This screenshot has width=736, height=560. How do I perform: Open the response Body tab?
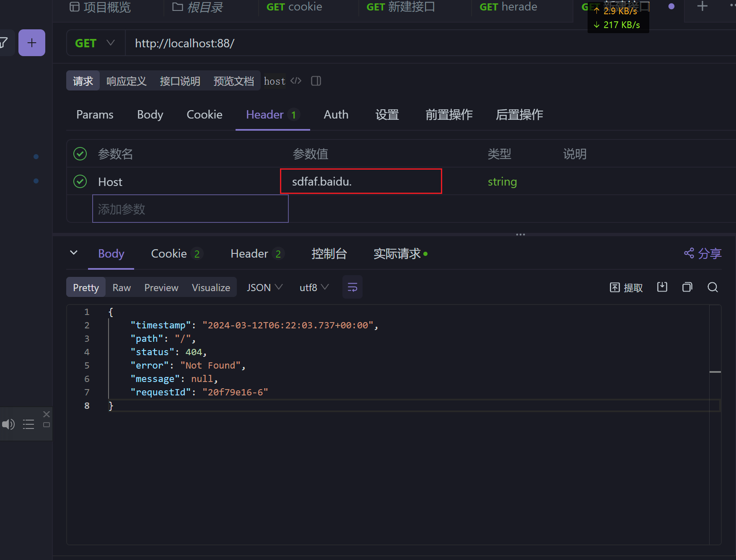pyautogui.click(x=111, y=253)
